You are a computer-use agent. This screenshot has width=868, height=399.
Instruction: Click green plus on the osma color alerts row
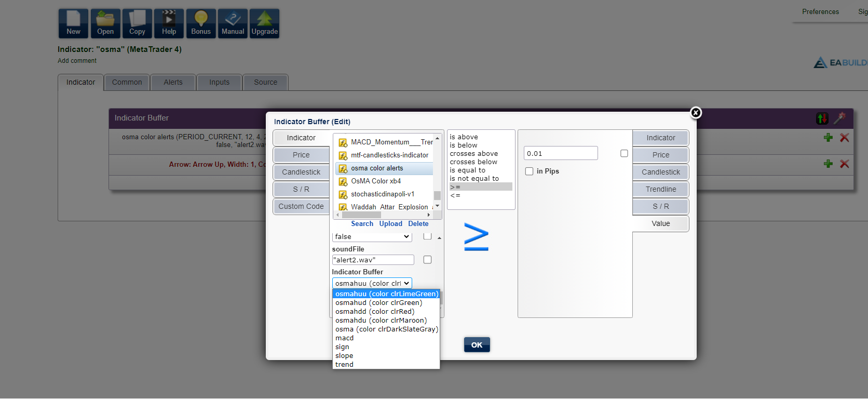click(x=828, y=138)
